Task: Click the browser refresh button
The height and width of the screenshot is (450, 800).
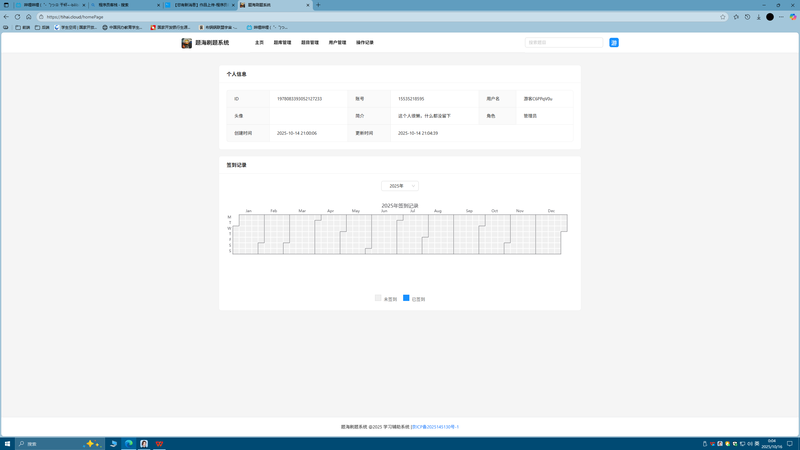Action: (x=17, y=17)
